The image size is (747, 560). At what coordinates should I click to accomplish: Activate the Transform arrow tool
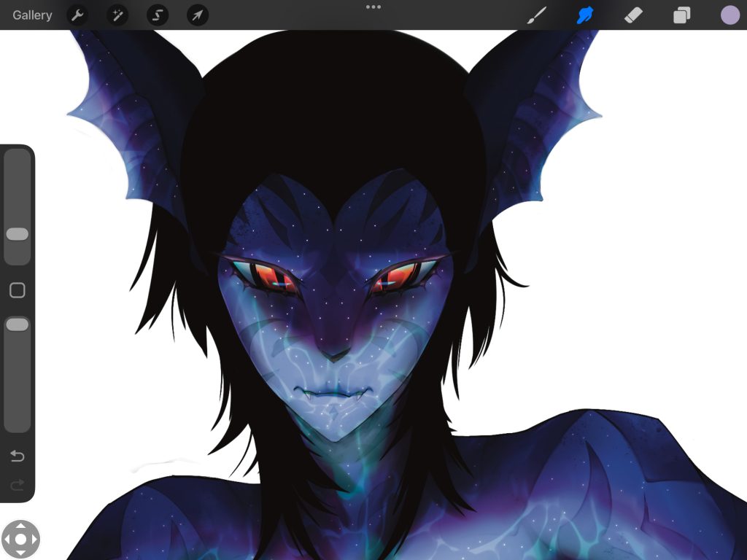pyautogui.click(x=198, y=15)
